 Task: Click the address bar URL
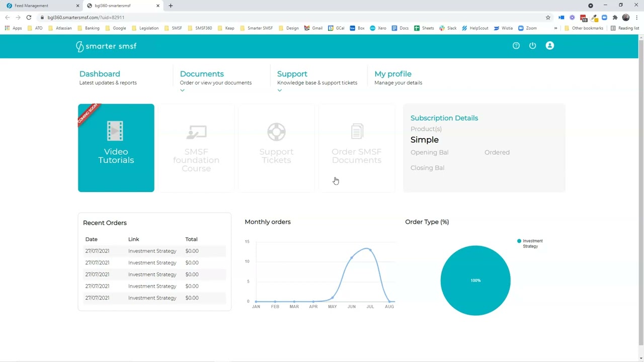tap(86, 18)
